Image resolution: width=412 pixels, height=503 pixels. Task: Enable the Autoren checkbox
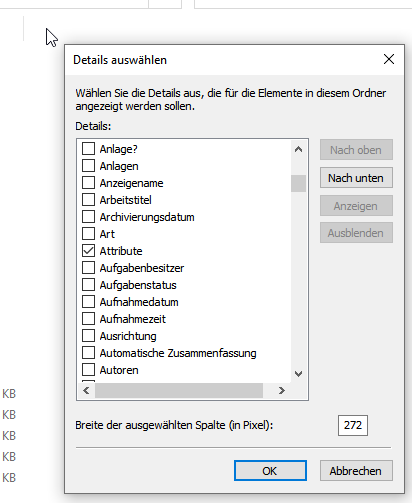pyautogui.click(x=88, y=369)
